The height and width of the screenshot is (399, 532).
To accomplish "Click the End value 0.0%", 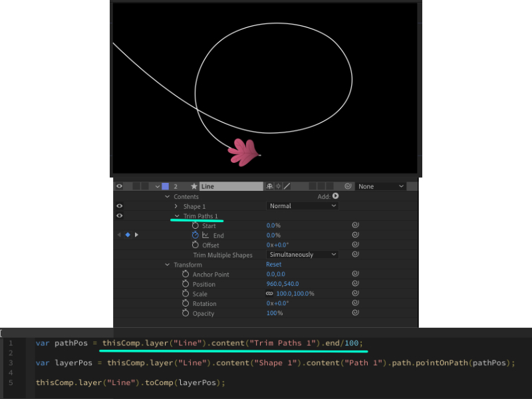I will (273, 235).
